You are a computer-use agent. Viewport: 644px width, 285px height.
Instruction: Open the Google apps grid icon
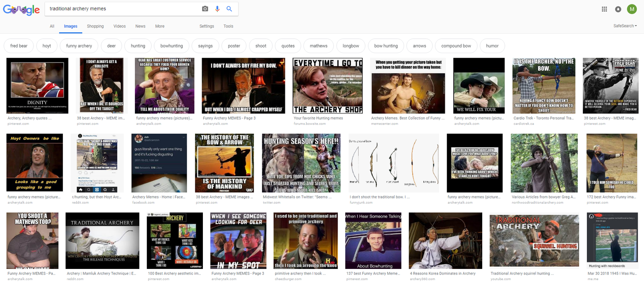tap(604, 9)
